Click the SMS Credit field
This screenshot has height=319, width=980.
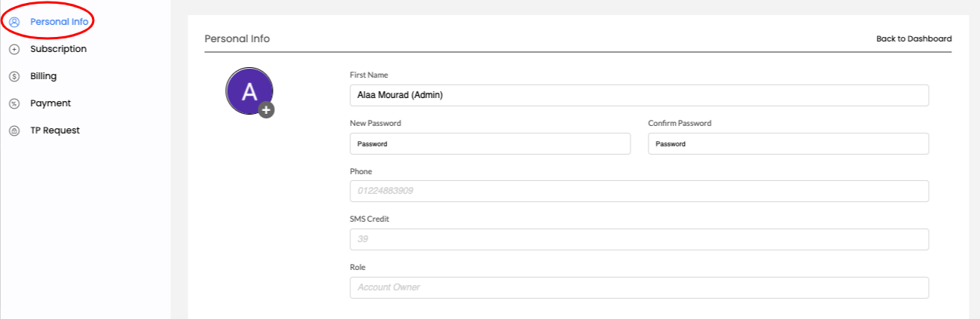(639, 239)
